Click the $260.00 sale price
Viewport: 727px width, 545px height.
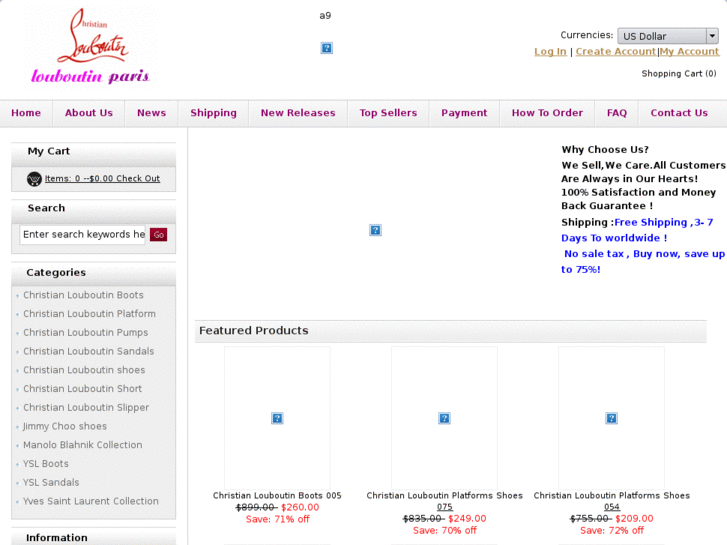point(300,507)
